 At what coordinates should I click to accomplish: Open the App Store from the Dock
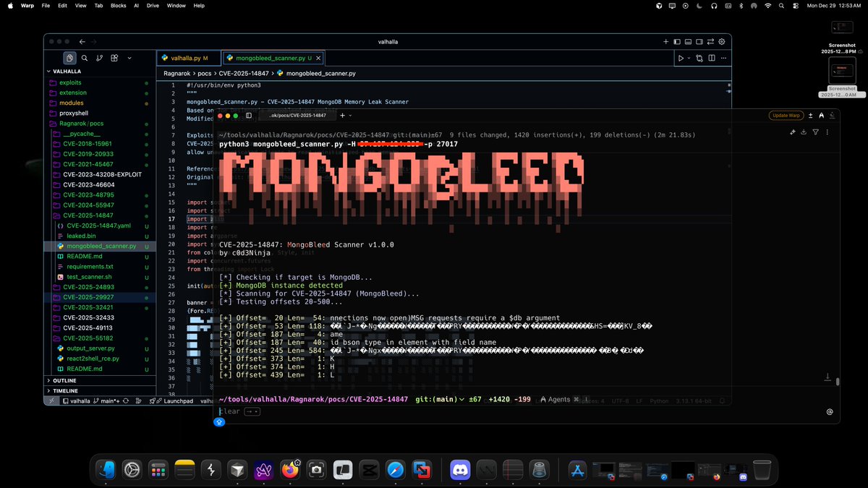[576, 470]
